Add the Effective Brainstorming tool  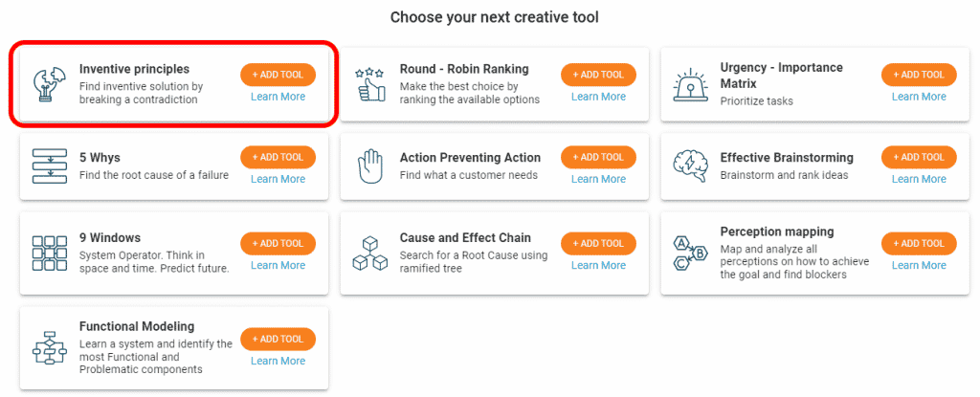pos(919,157)
